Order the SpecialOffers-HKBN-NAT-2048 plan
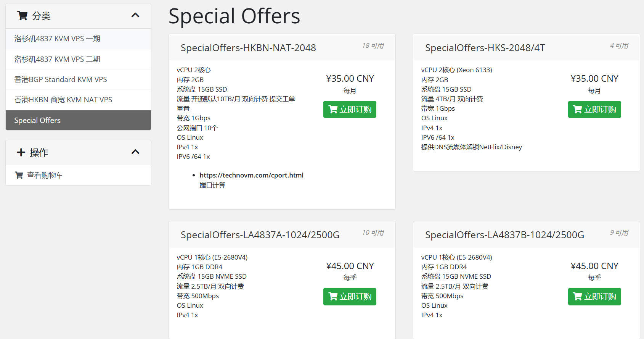The height and width of the screenshot is (339, 644). (x=350, y=110)
